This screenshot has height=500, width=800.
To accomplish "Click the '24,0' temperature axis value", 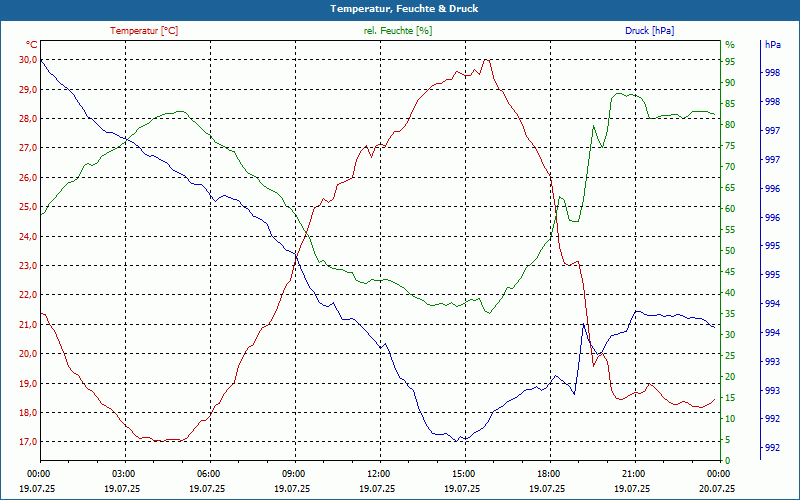I will [28, 236].
